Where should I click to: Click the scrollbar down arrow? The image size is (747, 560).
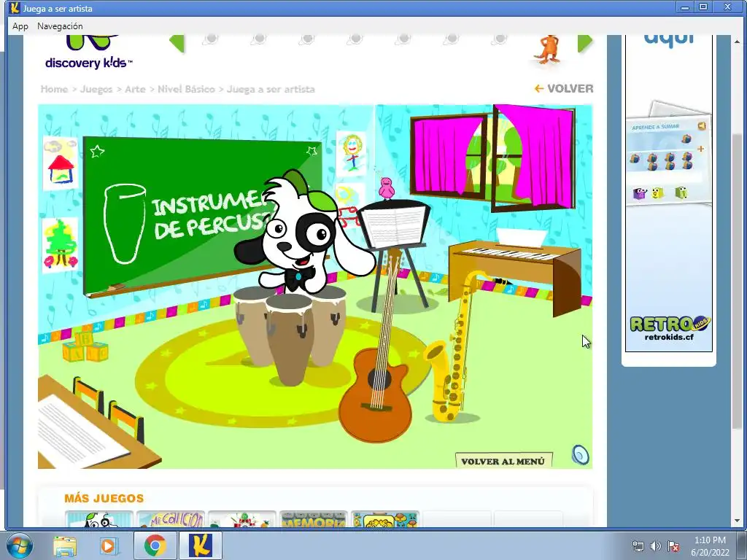(738, 521)
